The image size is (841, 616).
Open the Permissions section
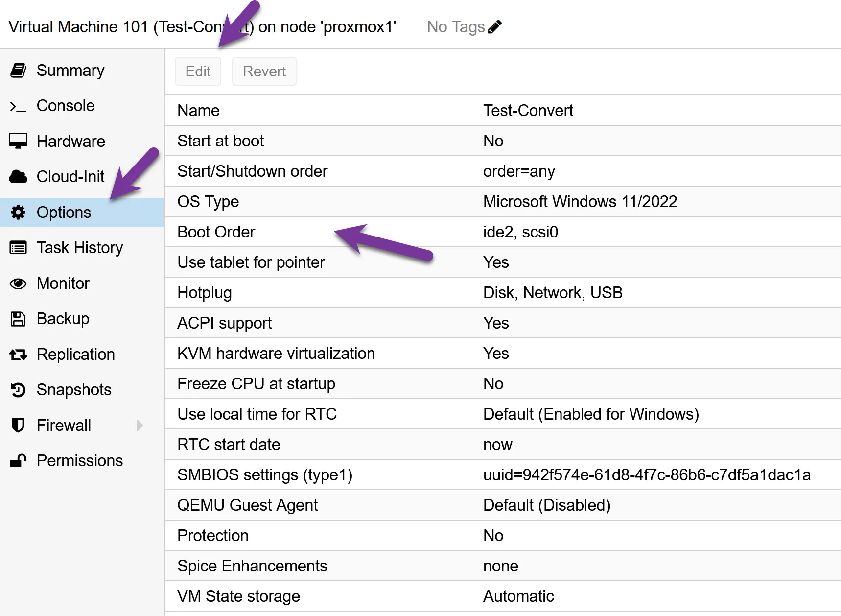pos(79,461)
